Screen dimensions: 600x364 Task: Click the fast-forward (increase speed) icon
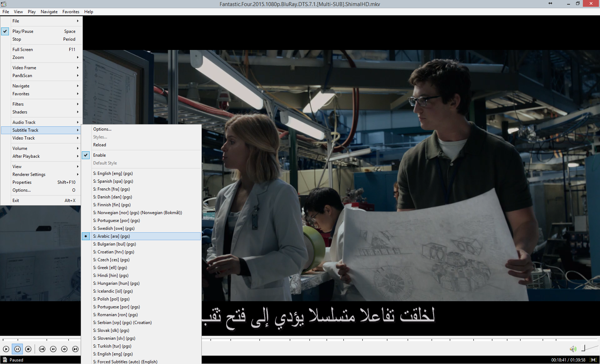64,349
